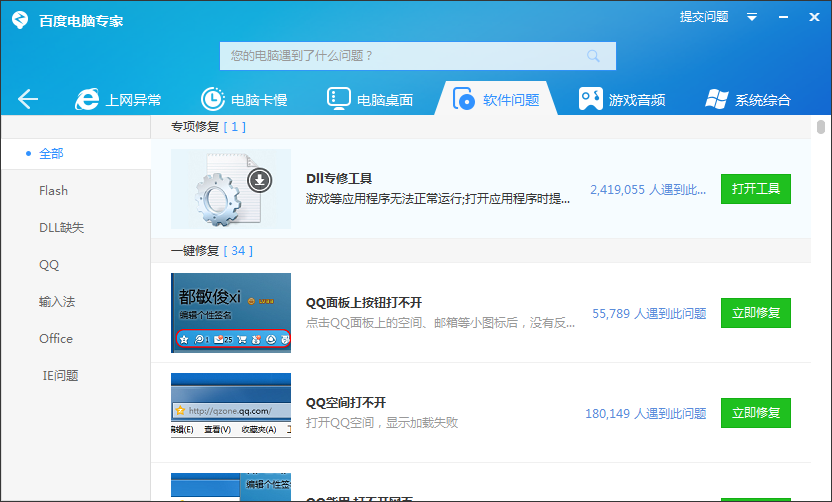Open the 电脑卡慢 category
Image resolution: width=832 pixels, height=502 pixels.
point(244,99)
